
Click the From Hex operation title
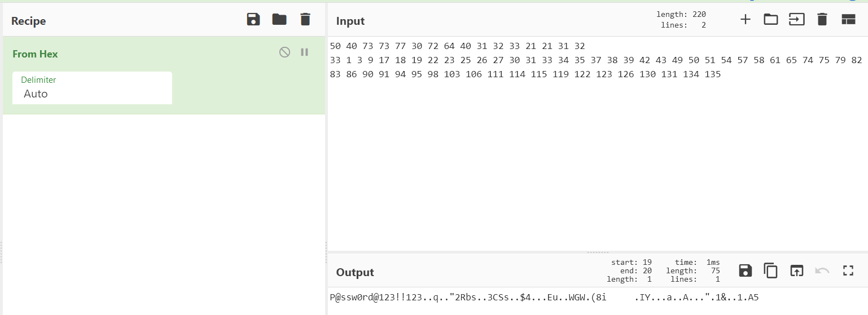35,54
